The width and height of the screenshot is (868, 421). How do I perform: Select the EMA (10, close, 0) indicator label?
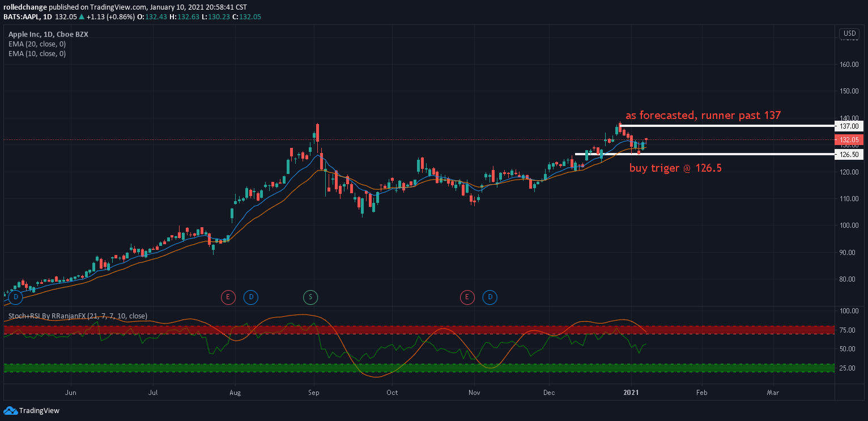click(37, 54)
